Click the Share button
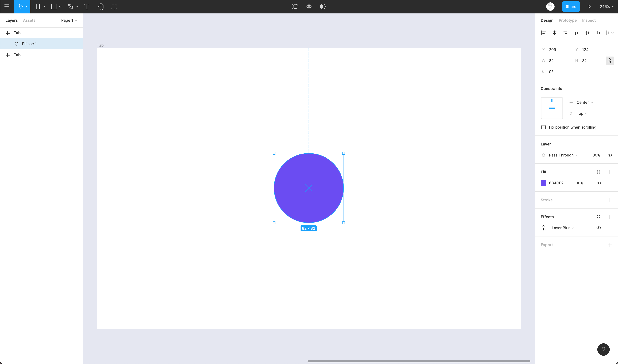This screenshot has height=364, width=618. tap(571, 7)
